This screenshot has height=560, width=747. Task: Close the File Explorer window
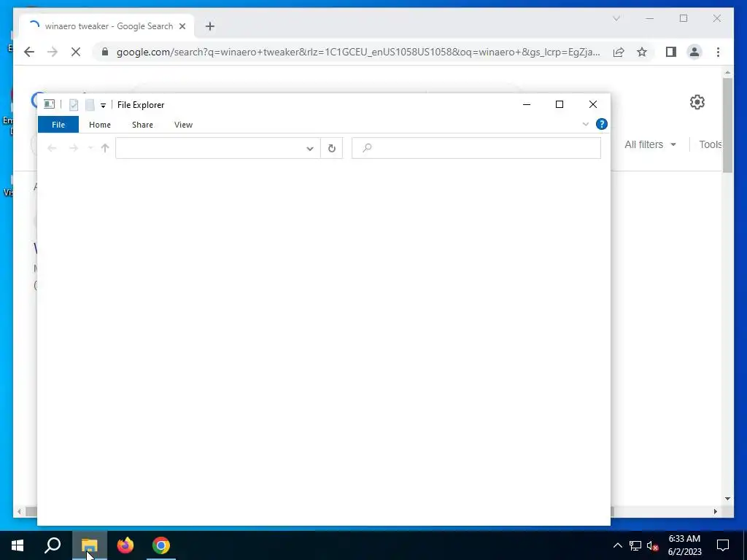point(593,104)
